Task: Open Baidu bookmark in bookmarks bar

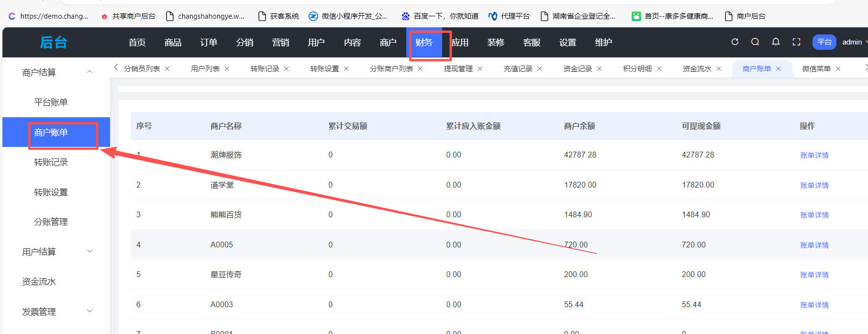Action: pos(440,16)
